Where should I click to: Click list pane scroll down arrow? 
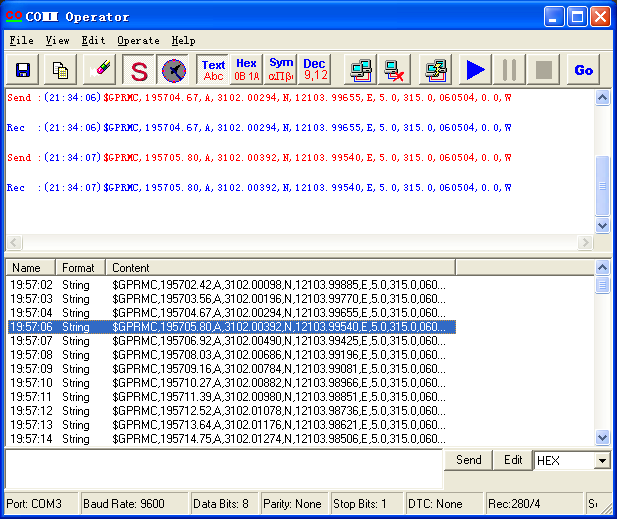click(602, 437)
